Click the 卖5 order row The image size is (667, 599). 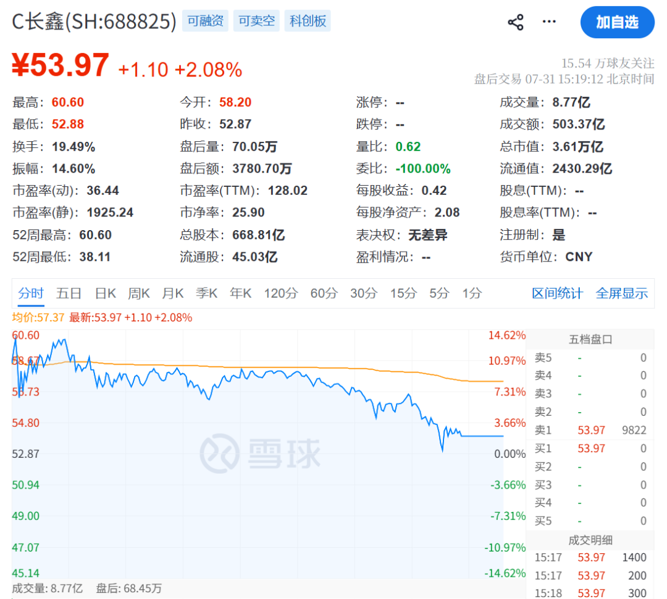click(x=590, y=358)
